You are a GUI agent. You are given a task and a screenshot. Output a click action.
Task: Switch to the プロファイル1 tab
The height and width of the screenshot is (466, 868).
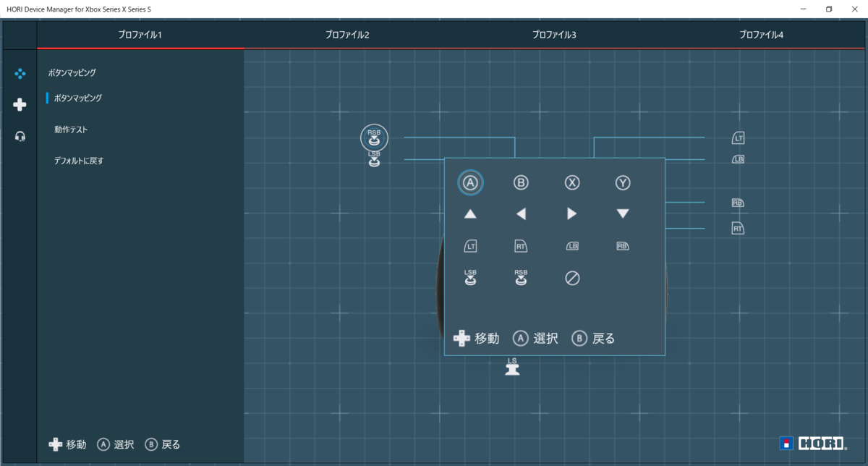[x=140, y=35]
